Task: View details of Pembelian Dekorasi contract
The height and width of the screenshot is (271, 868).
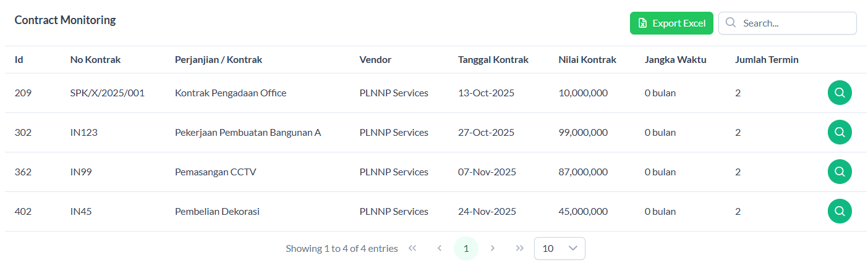Action: pyautogui.click(x=840, y=211)
